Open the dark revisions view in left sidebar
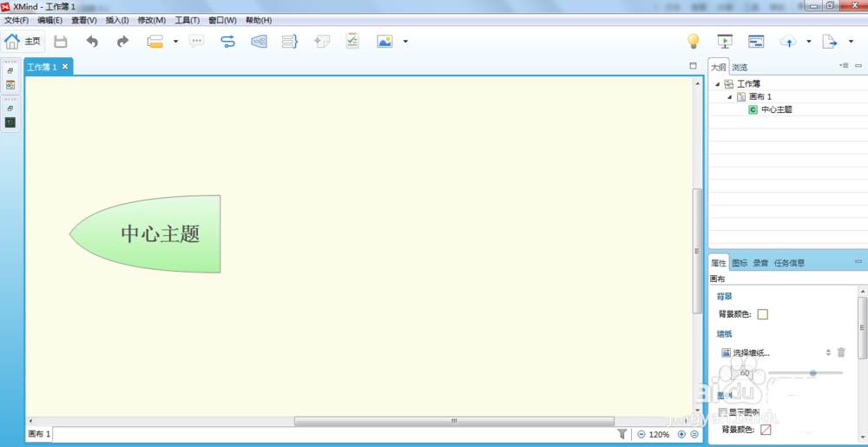The height and width of the screenshot is (447, 868). 10,122
